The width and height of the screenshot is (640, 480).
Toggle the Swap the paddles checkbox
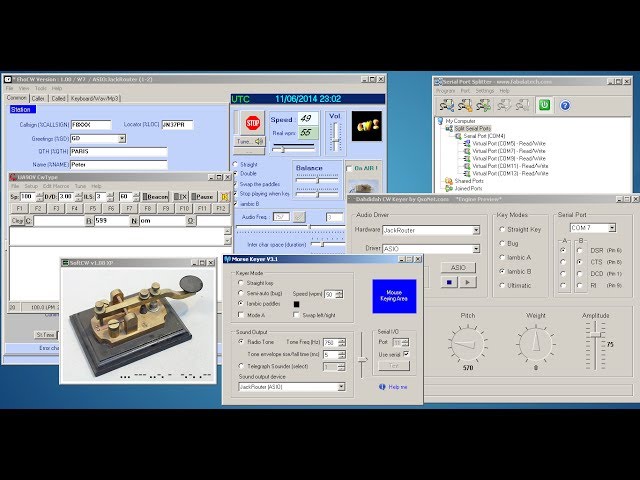tap(235, 184)
